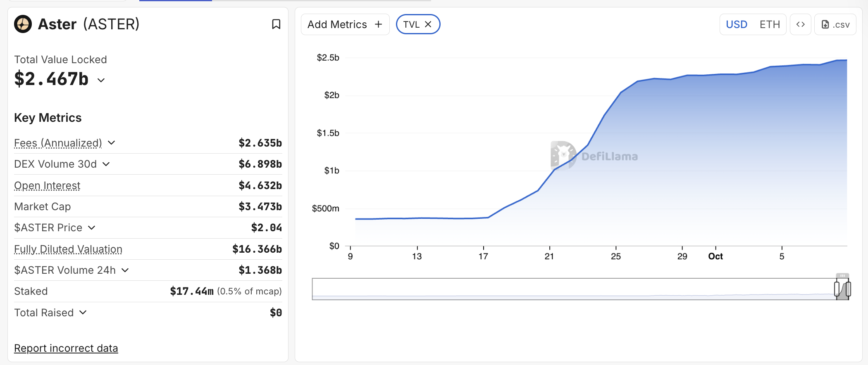Remove the TVL metric chip
Viewport: 868px width, 365px height.
pyautogui.click(x=428, y=24)
